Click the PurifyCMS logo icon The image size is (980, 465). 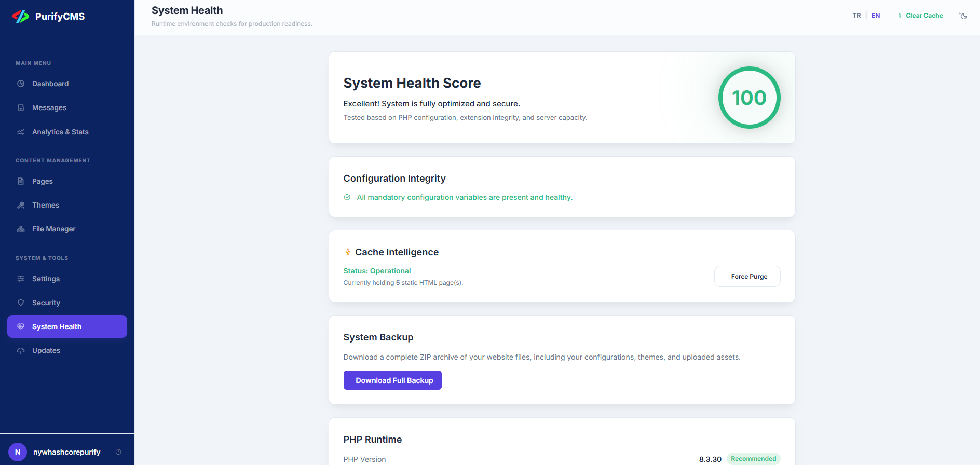21,17
